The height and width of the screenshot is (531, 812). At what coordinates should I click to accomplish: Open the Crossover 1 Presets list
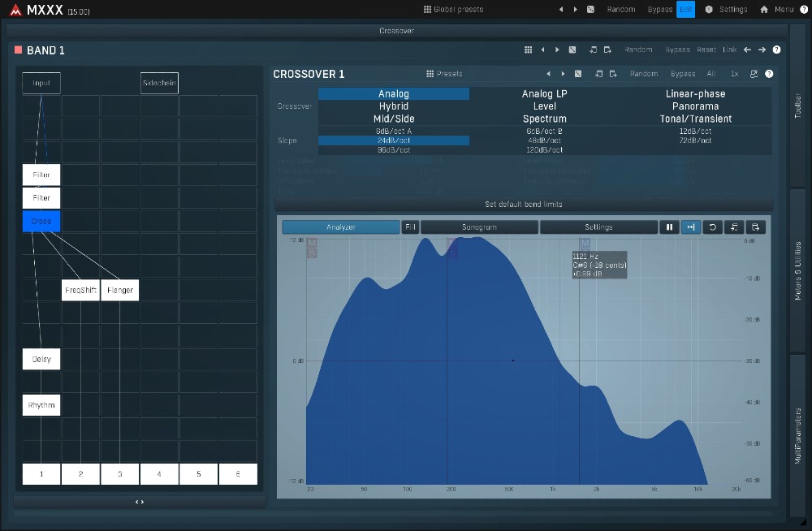coord(444,74)
